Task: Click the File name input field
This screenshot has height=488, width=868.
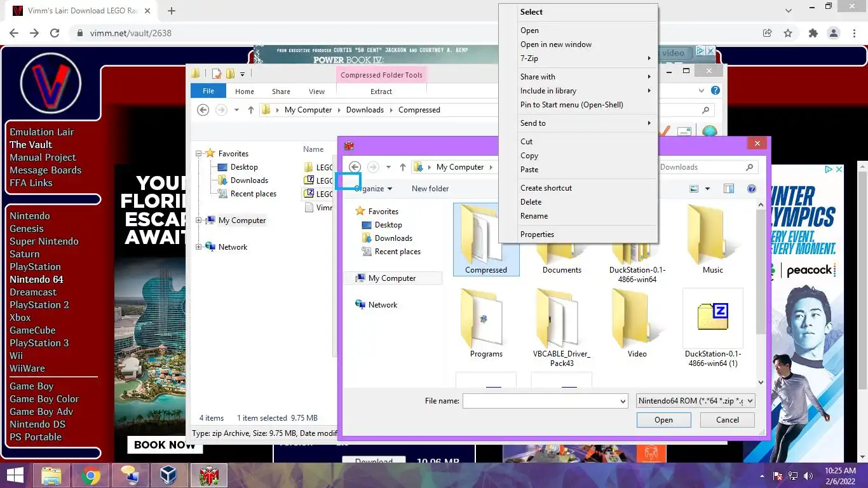Action: click(x=539, y=401)
